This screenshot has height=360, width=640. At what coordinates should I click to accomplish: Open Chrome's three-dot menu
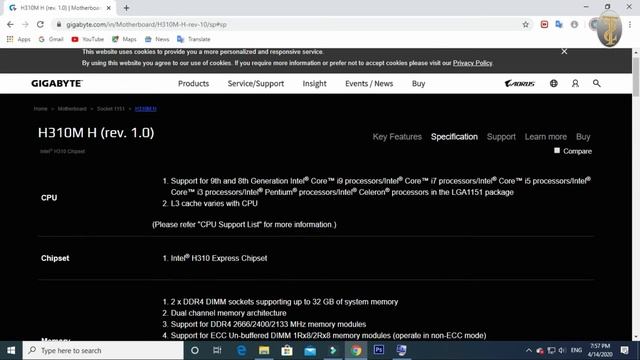click(x=630, y=24)
